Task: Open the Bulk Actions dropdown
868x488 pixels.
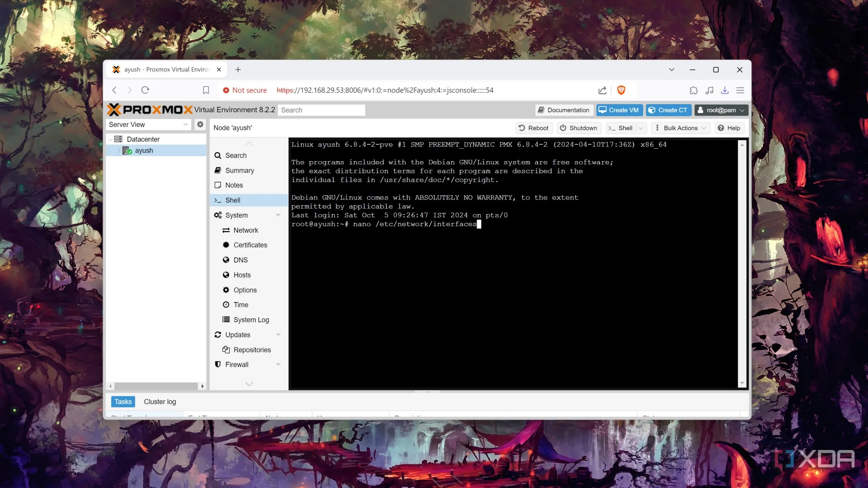Action: coord(680,128)
